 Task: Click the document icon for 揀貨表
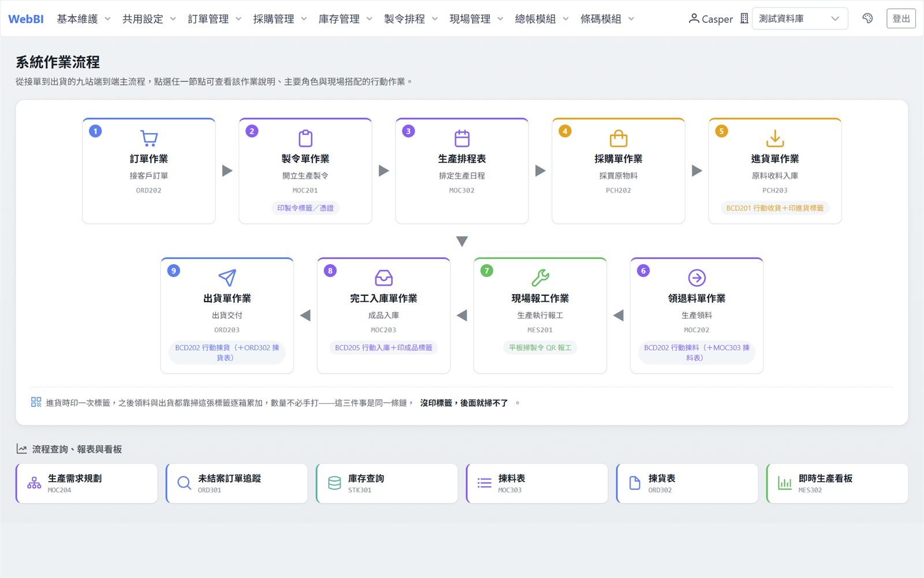click(635, 483)
